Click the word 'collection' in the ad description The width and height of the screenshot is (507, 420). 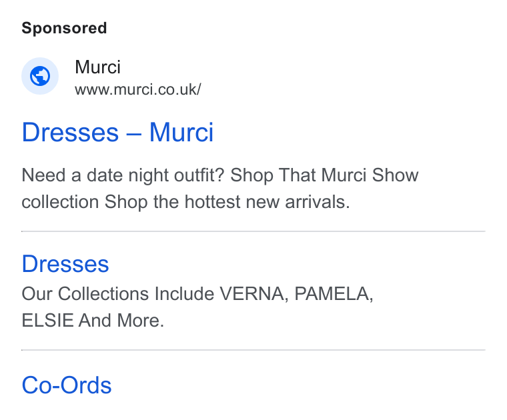pos(60,202)
